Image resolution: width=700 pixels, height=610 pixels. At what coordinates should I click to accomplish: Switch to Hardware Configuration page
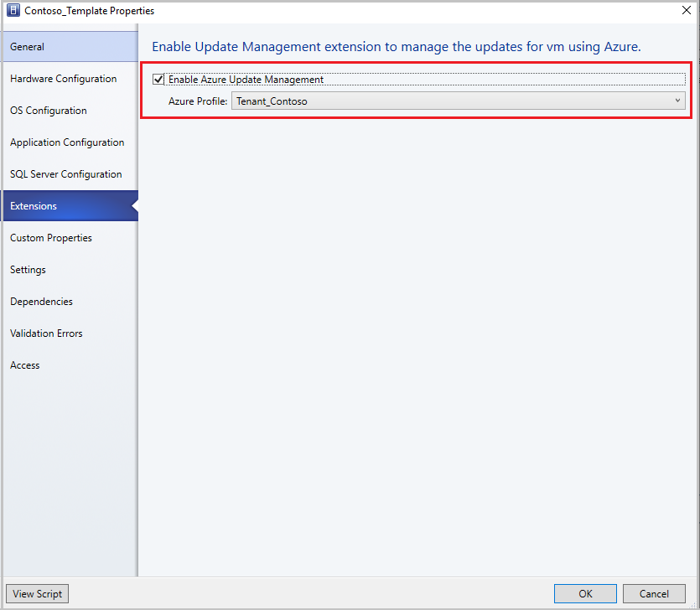tap(70, 79)
